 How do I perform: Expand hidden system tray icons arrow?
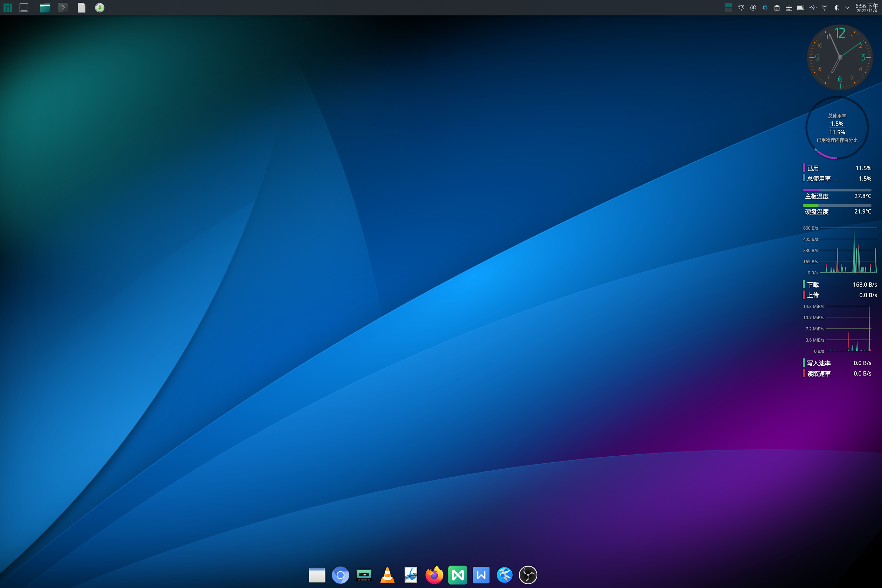[x=847, y=7]
